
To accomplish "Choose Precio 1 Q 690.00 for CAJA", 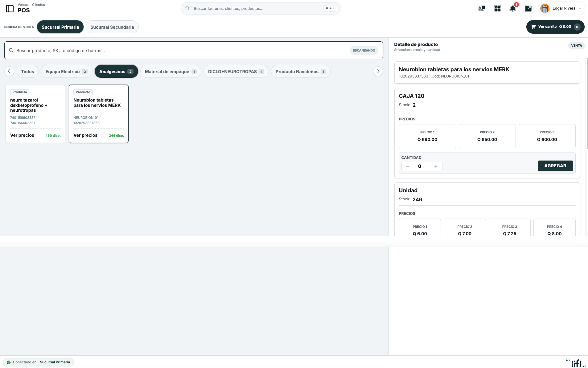I will 427,136.
